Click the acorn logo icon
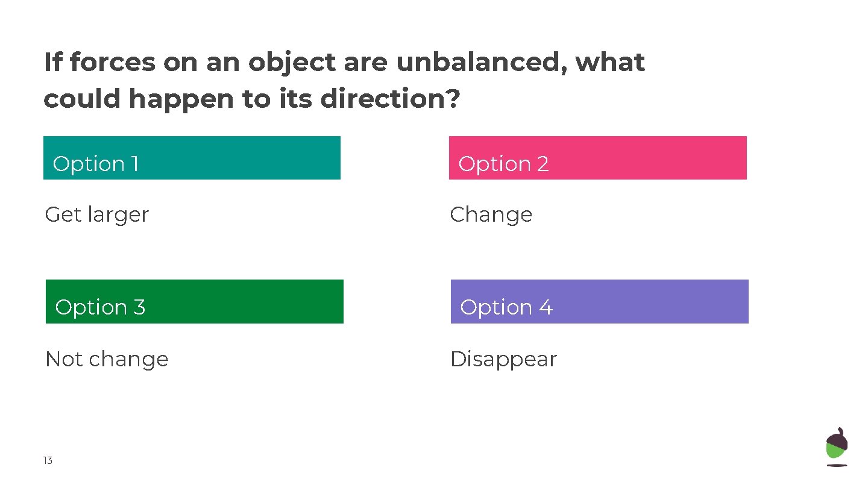868x488 pixels. (836, 447)
